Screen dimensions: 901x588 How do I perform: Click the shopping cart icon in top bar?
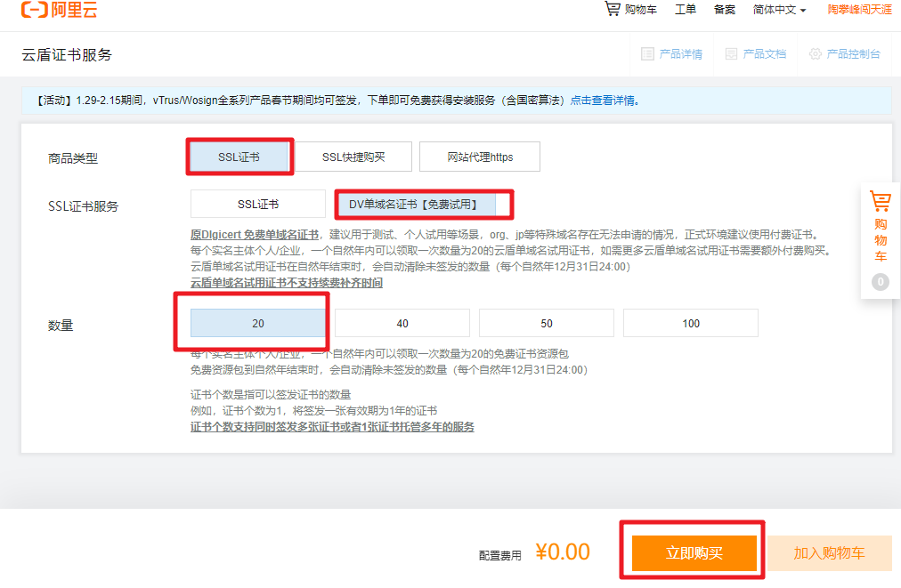(x=613, y=9)
